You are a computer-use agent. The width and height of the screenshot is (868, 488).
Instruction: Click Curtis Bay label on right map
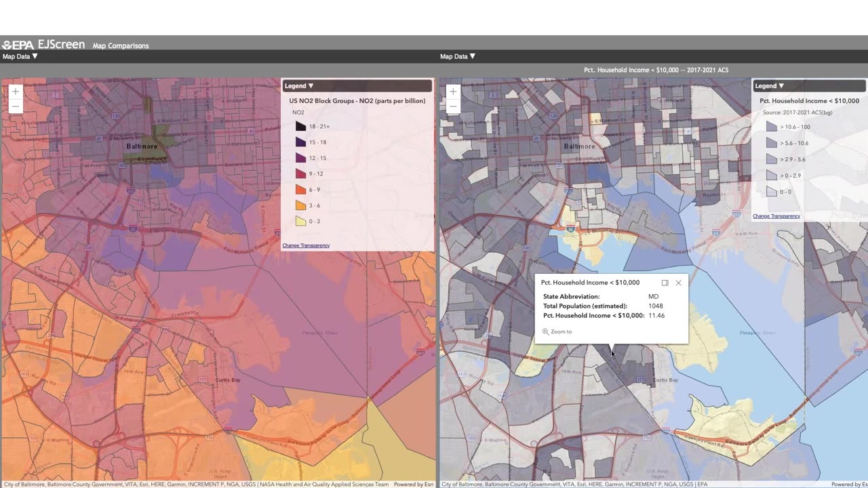pos(665,380)
